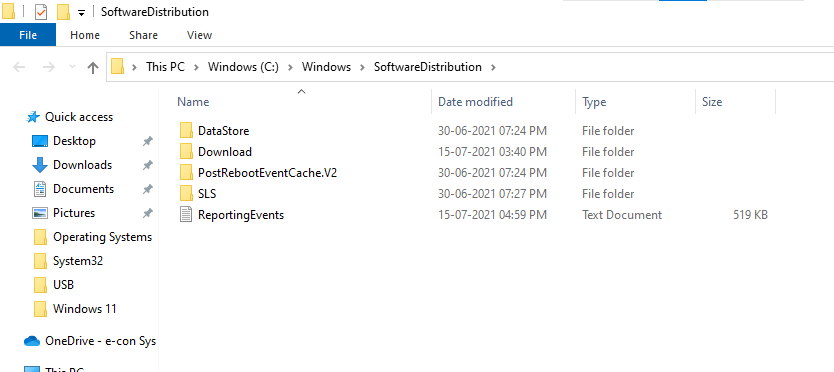
Task: Open OneDrive - e-con Sys in sidebar
Action: (101, 341)
